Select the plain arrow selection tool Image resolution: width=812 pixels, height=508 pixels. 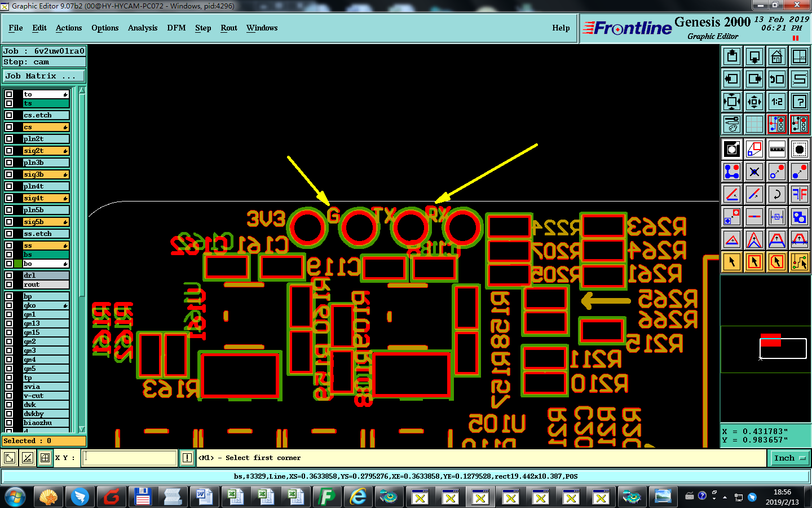732,262
